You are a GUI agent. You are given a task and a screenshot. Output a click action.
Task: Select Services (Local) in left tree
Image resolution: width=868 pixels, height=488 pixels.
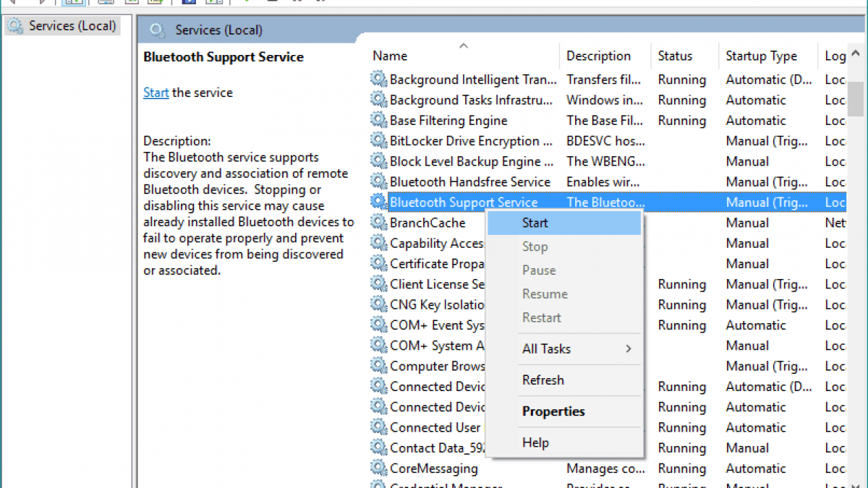(62, 26)
